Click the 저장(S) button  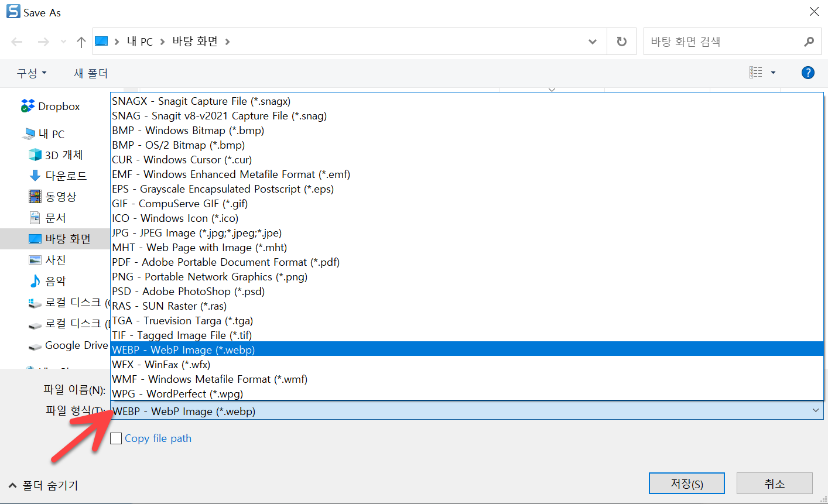click(x=686, y=483)
